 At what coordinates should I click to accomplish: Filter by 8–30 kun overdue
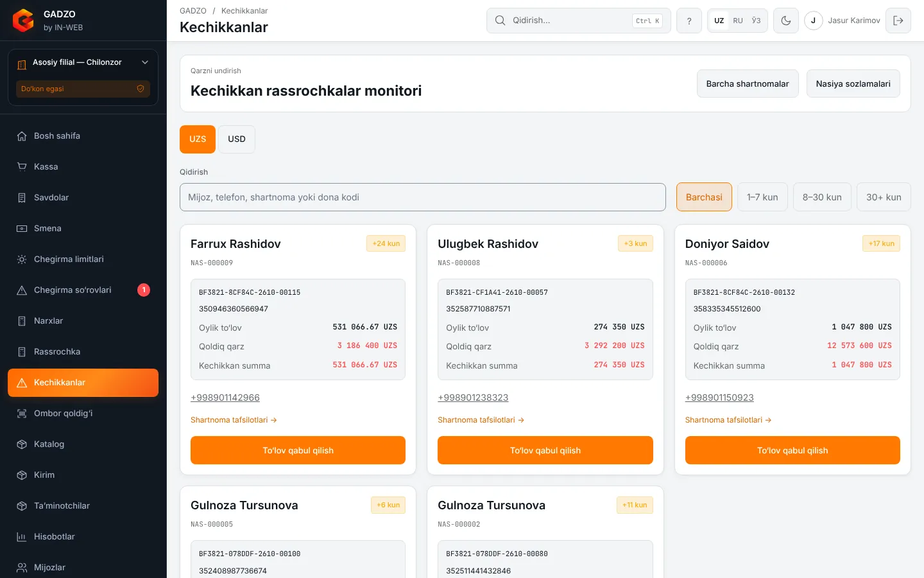pos(822,197)
